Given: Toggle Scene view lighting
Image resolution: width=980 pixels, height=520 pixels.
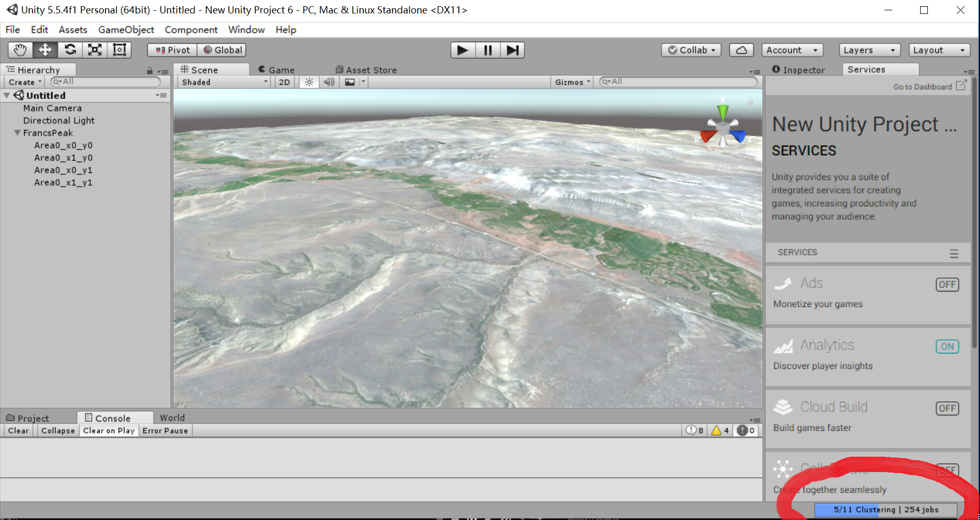Looking at the screenshot, I should (308, 82).
